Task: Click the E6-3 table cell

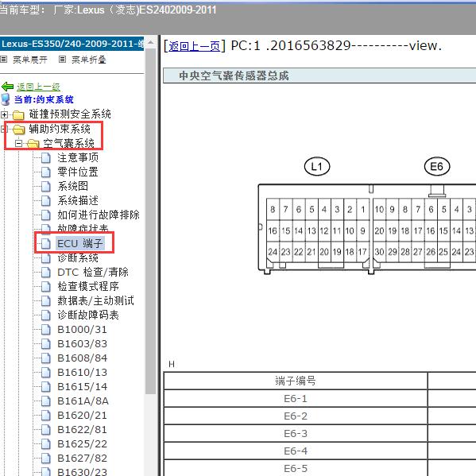Action: coord(296,434)
